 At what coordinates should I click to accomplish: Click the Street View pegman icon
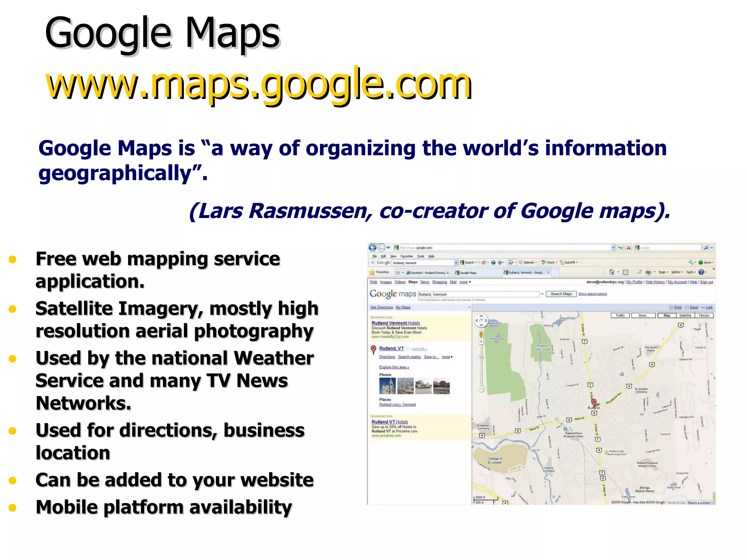481,334
